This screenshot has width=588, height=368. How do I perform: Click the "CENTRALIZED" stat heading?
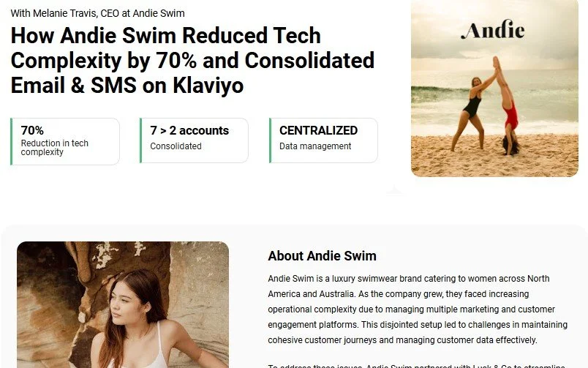[x=318, y=130]
